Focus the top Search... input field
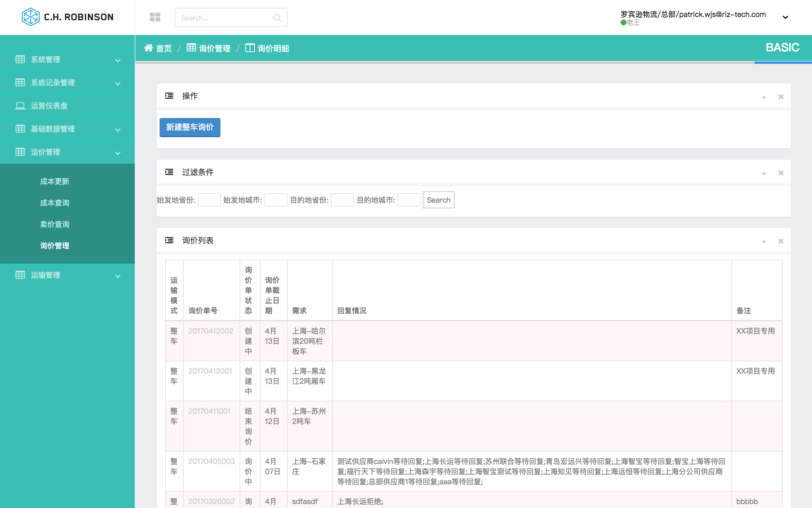Image resolution: width=812 pixels, height=508 pixels. tap(231, 17)
